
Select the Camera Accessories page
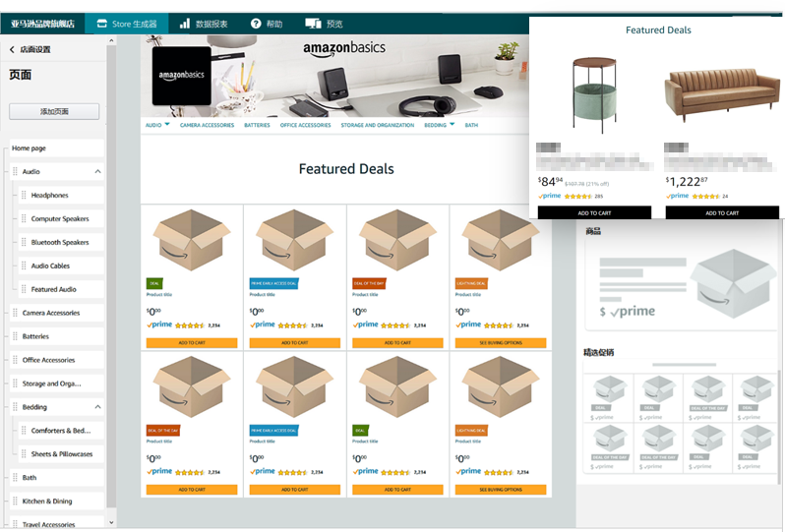[57, 313]
